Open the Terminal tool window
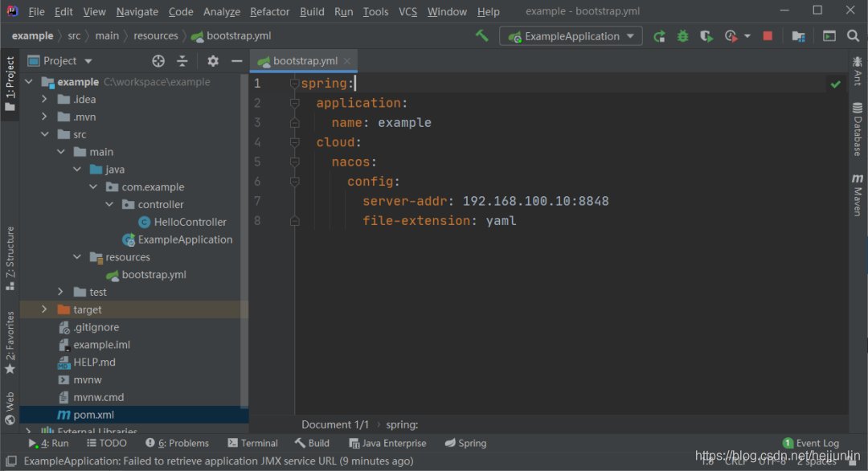868x471 pixels. click(x=252, y=444)
